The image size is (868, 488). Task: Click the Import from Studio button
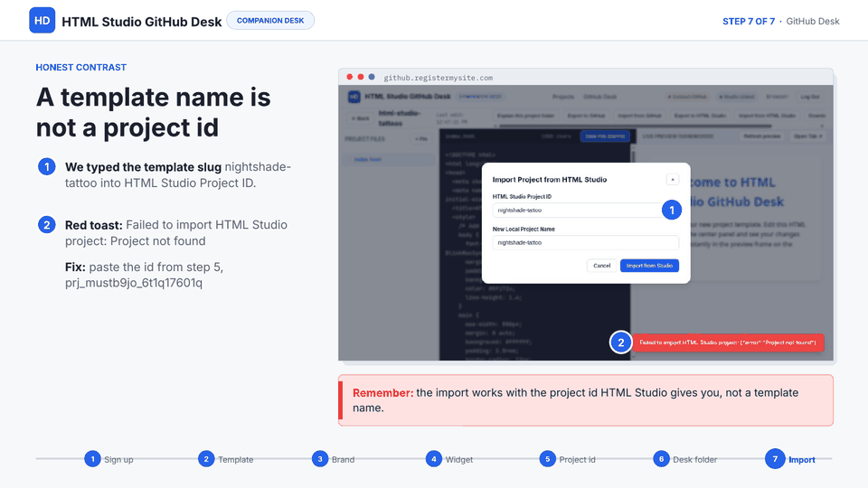point(649,266)
